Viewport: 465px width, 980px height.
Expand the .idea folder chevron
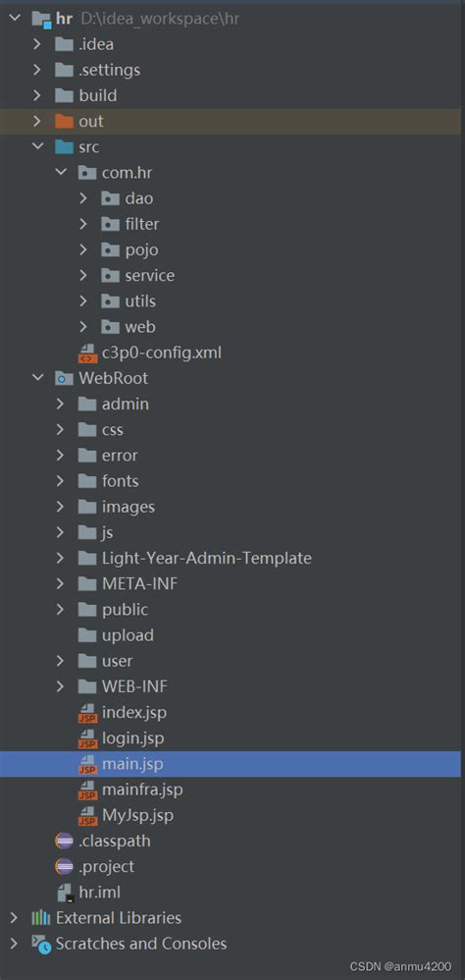37,44
